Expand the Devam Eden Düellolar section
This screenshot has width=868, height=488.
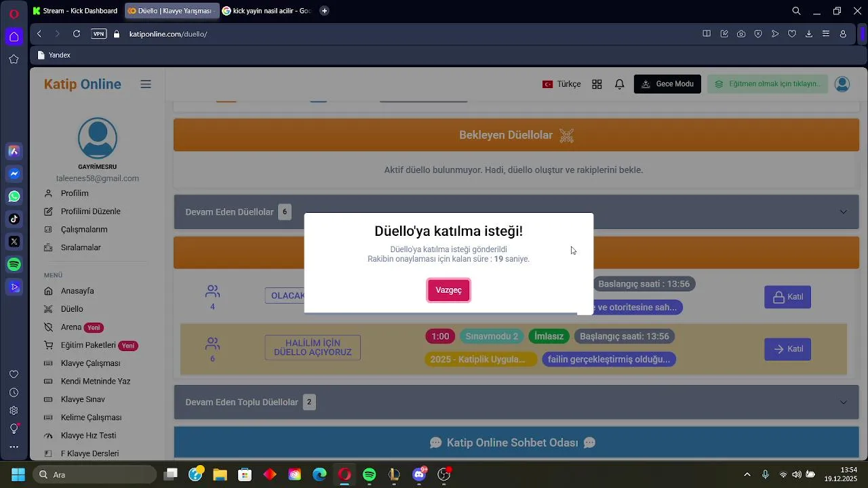516,212
